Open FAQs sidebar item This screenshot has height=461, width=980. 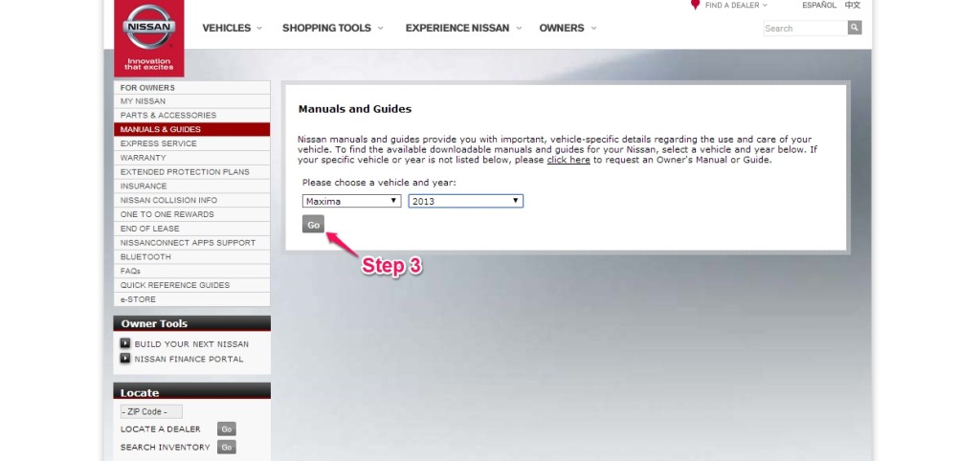click(x=191, y=271)
